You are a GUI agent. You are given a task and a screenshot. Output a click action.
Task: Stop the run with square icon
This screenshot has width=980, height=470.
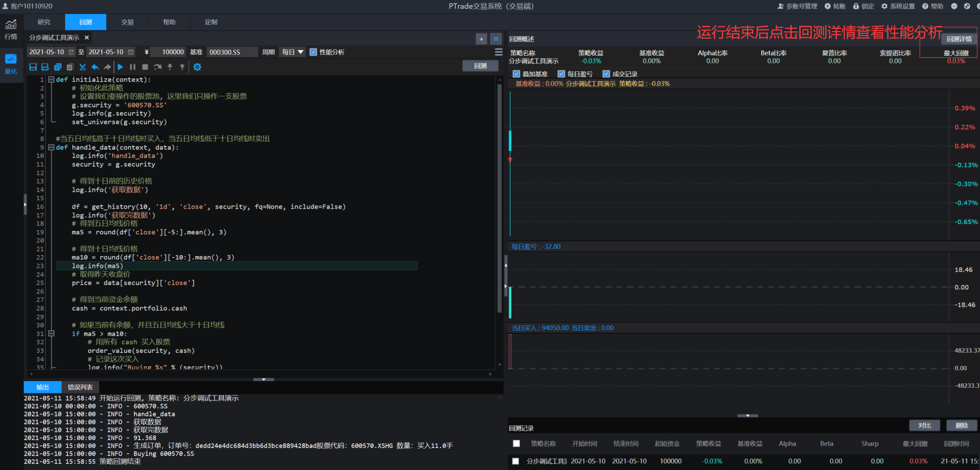(145, 67)
